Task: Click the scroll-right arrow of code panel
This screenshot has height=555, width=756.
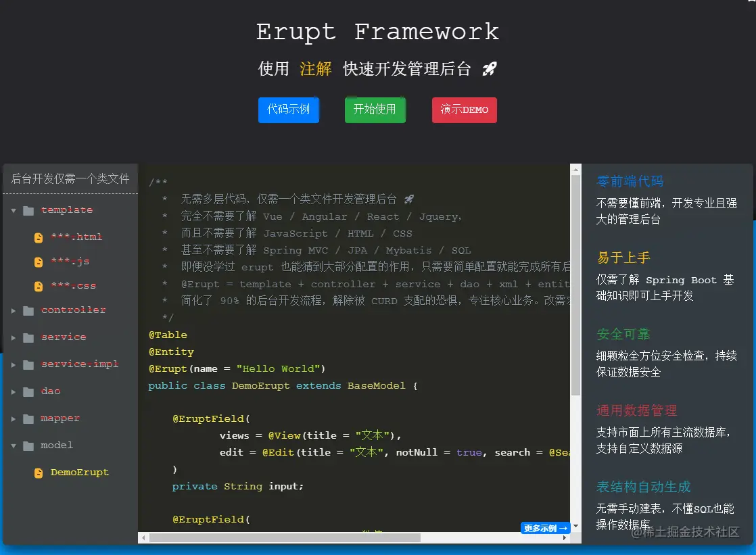Action: pos(565,537)
